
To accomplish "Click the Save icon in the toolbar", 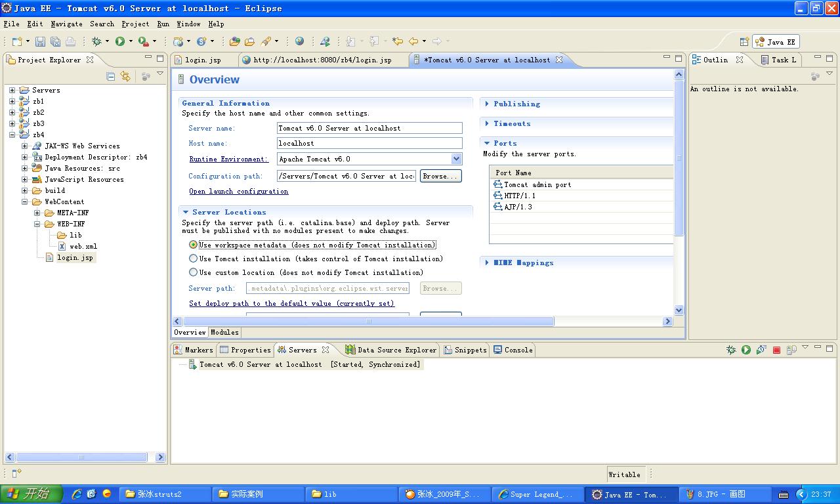I will coord(40,41).
